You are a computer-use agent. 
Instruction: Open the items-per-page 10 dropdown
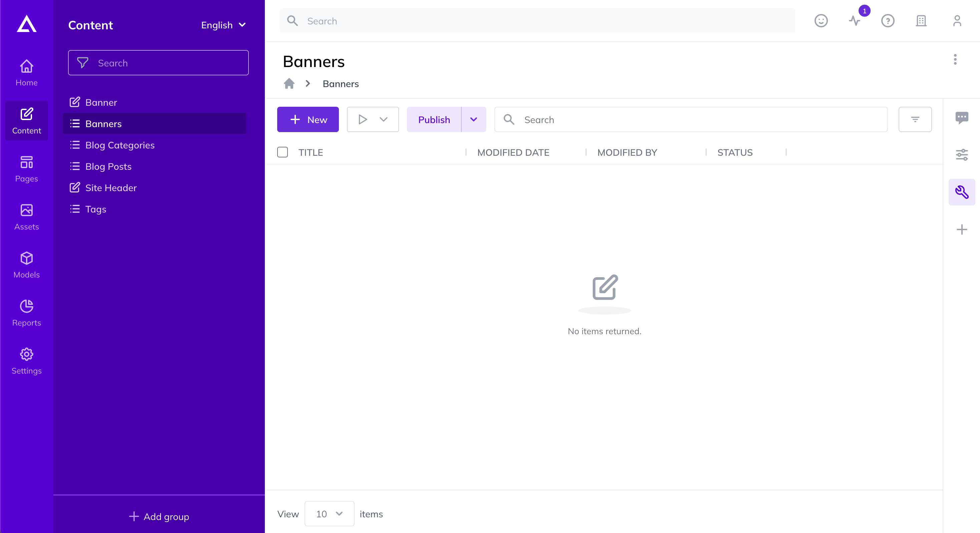[329, 514]
